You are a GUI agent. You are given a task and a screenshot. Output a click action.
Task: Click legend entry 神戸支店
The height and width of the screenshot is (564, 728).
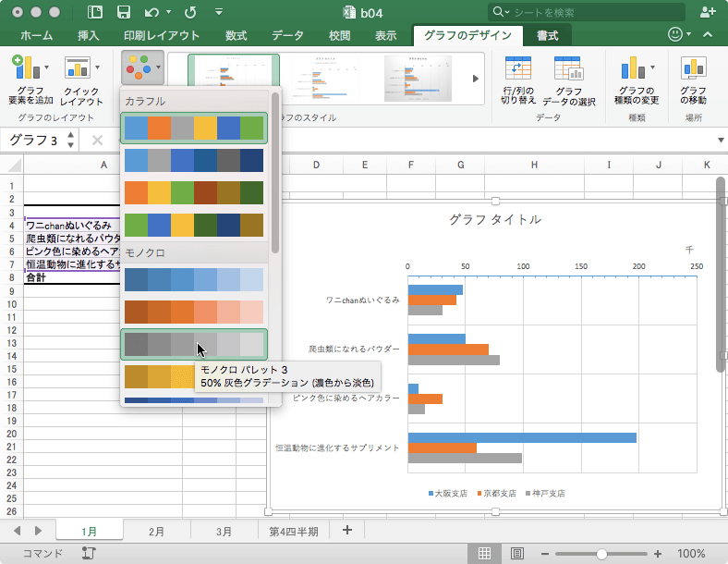545,493
